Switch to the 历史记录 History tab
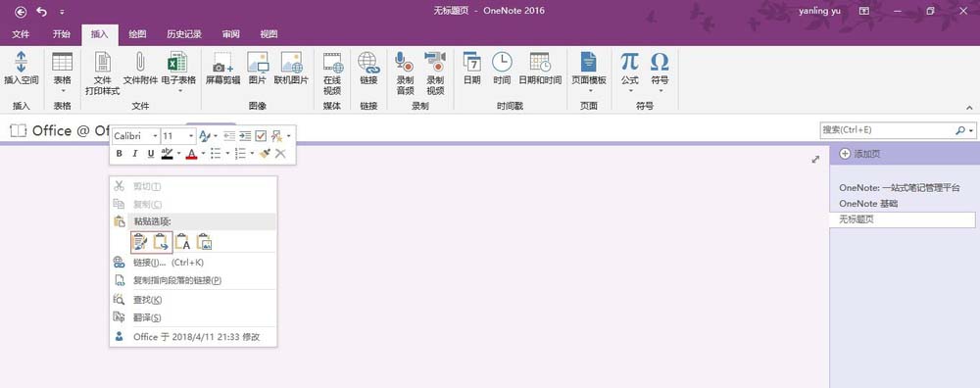980x388 pixels. point(184,34)
